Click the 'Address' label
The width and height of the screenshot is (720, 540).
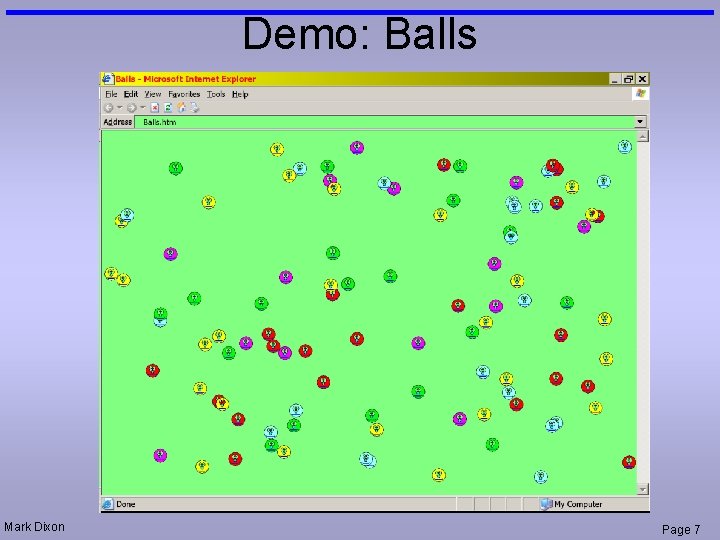[x=118, y=122]
